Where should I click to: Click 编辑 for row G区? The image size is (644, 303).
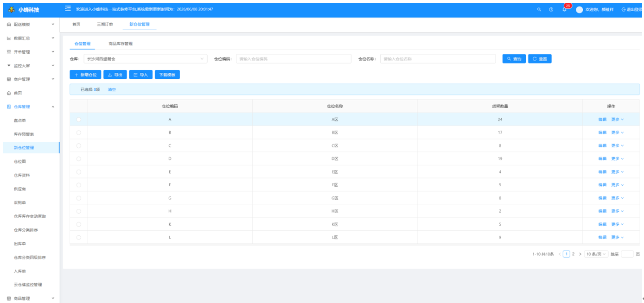tap(602, 198)
